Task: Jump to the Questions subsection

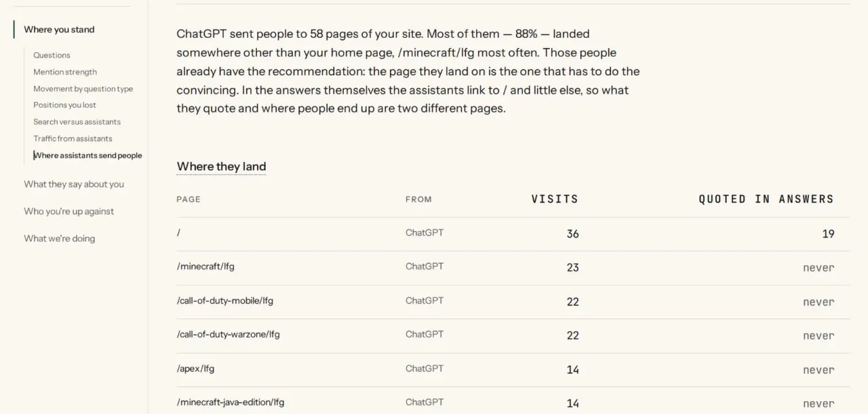Action: coord(52,55)
